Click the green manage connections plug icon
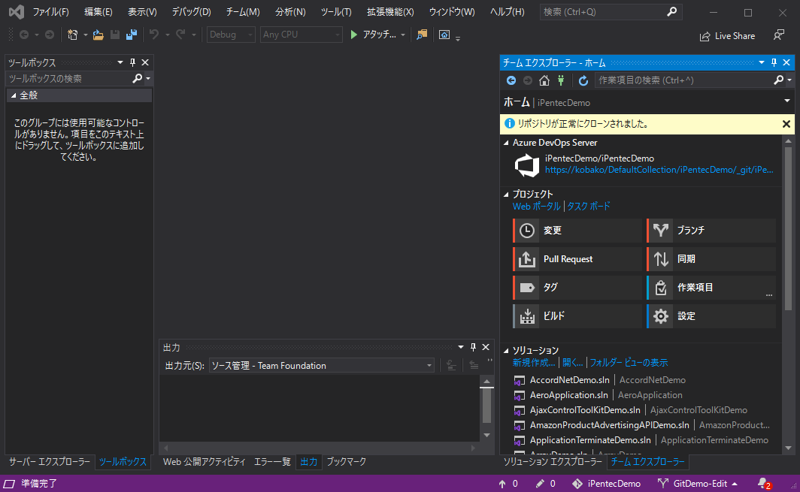 pyautogui.click(x=561, y=81)
